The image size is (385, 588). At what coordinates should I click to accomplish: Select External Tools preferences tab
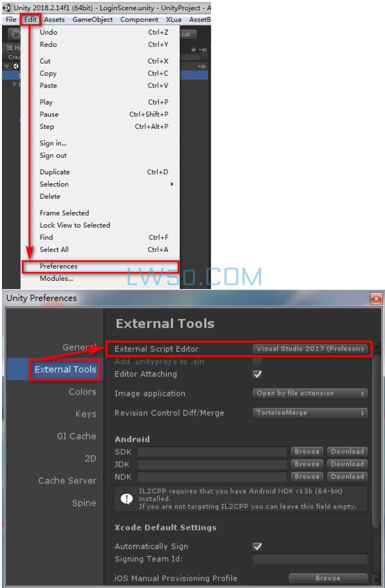click(x=64, y=369)
